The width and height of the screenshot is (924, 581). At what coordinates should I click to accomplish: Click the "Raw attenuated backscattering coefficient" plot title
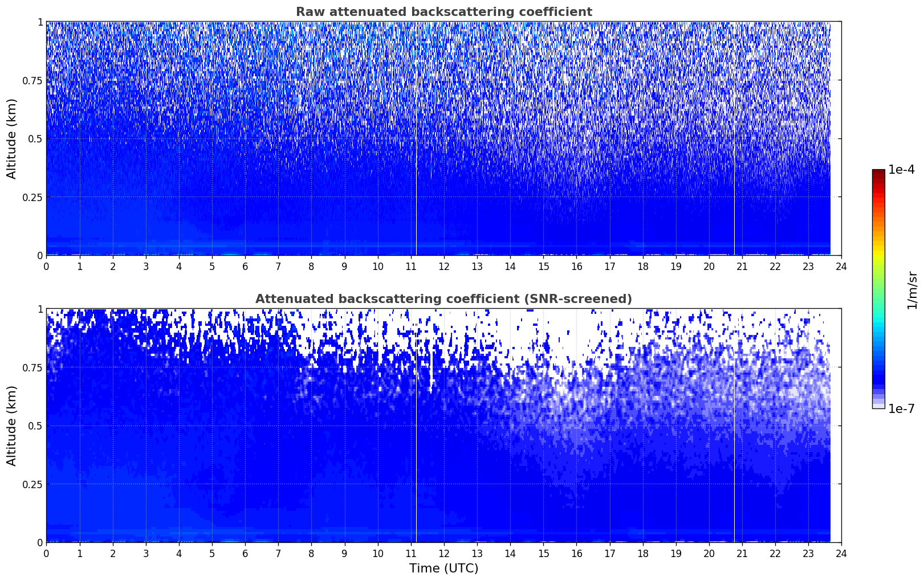coord(443,12)
